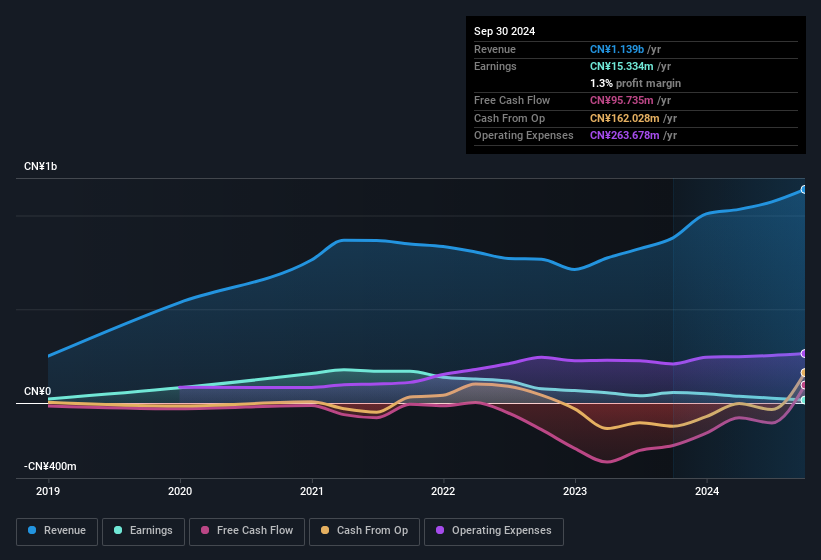Toggle the Operating Expenses legend button
821x560 pixels.
[x=493, y=531]
